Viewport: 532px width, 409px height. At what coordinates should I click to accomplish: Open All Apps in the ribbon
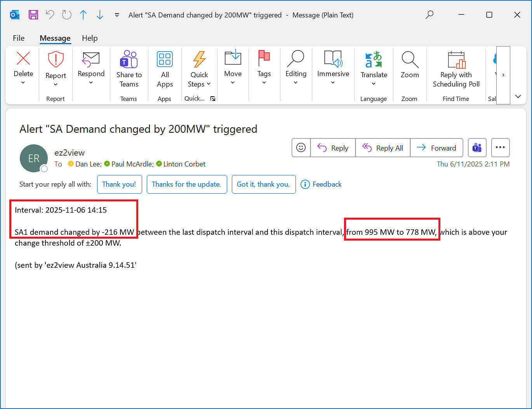[165, 69]
